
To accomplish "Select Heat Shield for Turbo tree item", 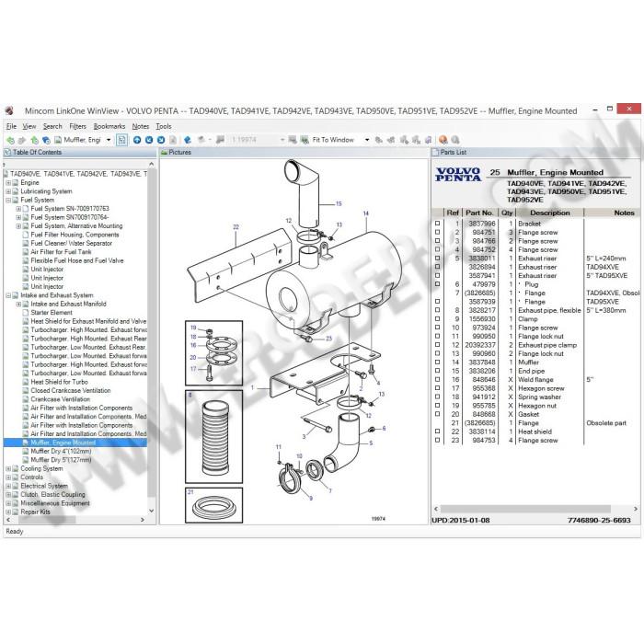I will 59,382.
